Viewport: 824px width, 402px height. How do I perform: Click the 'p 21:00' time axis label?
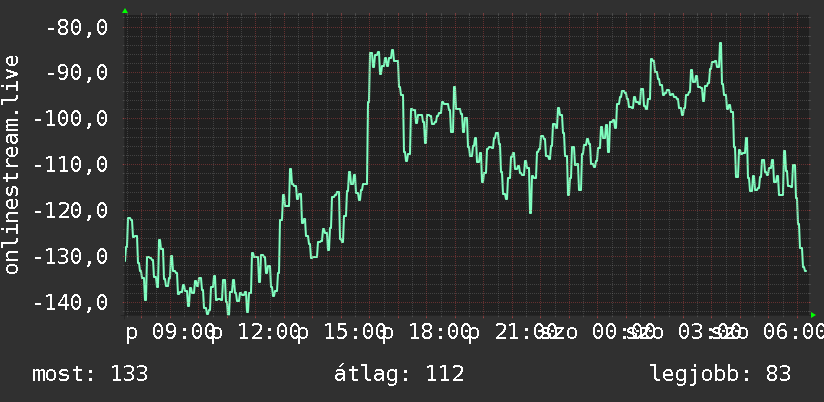(x=512, y=333)
